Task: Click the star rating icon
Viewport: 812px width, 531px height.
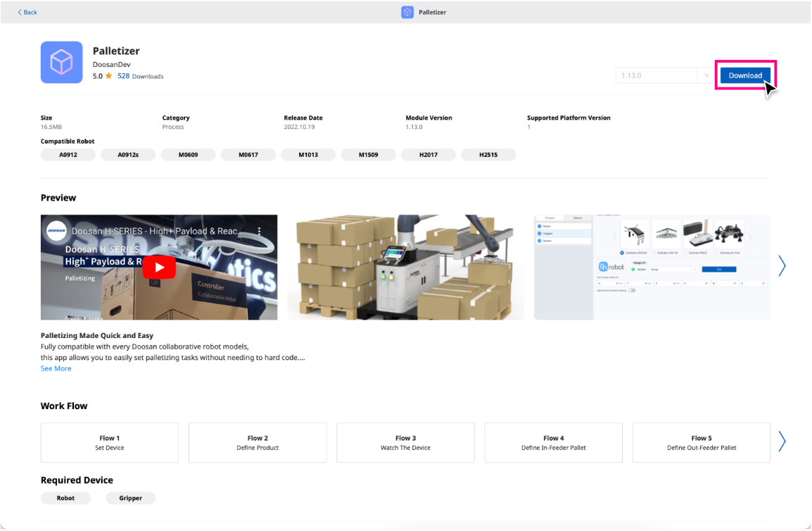Action: pos(108,76)
